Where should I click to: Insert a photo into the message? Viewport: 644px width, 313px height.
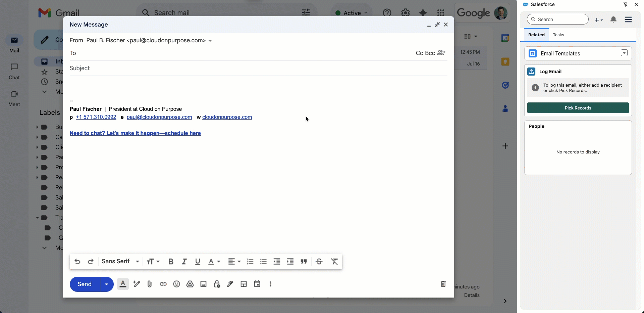[x=204, y=284]
